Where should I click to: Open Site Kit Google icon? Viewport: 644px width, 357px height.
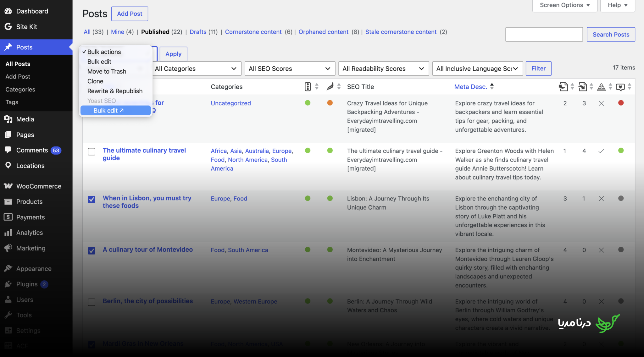coord(8,27)
